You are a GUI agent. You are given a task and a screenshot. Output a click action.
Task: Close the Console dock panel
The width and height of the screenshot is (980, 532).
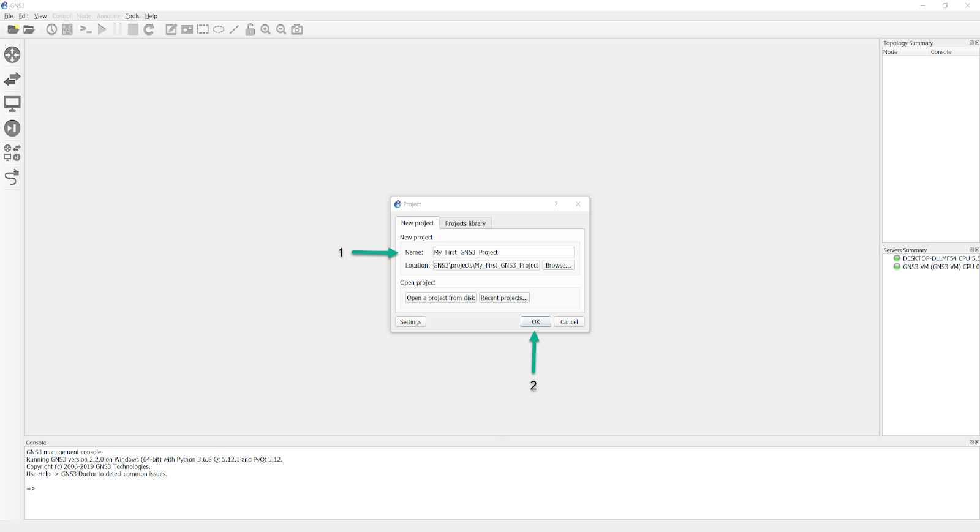[x=977, y=442]
